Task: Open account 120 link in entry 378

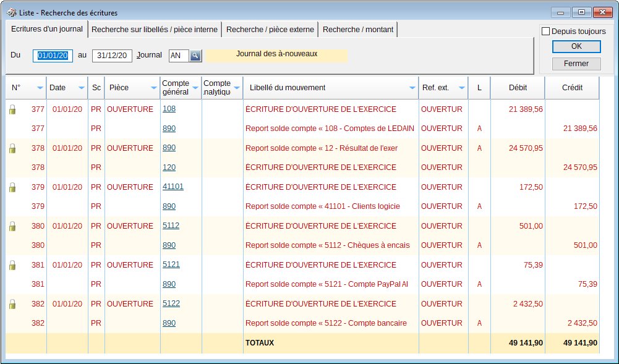Action: (x=169, y=167)
